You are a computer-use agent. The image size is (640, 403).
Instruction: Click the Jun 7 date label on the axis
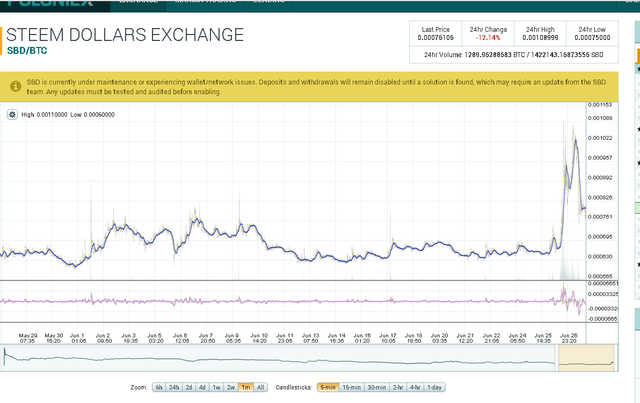(x=207, y=338)
